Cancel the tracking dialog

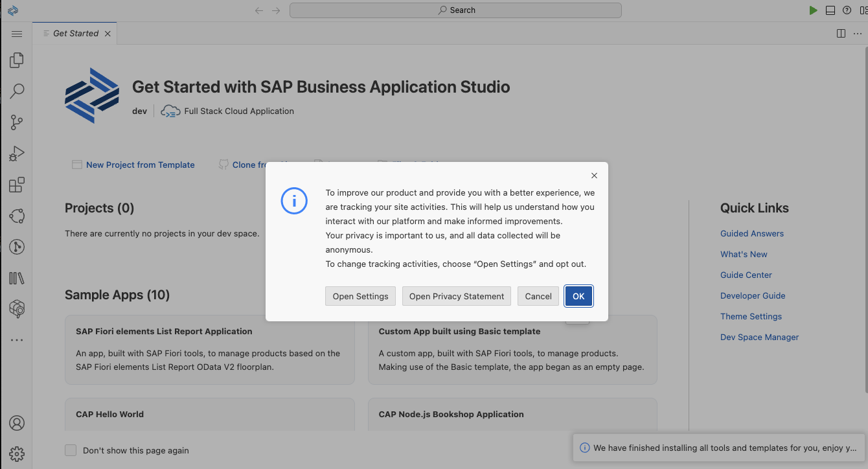[x=538, y=296]
